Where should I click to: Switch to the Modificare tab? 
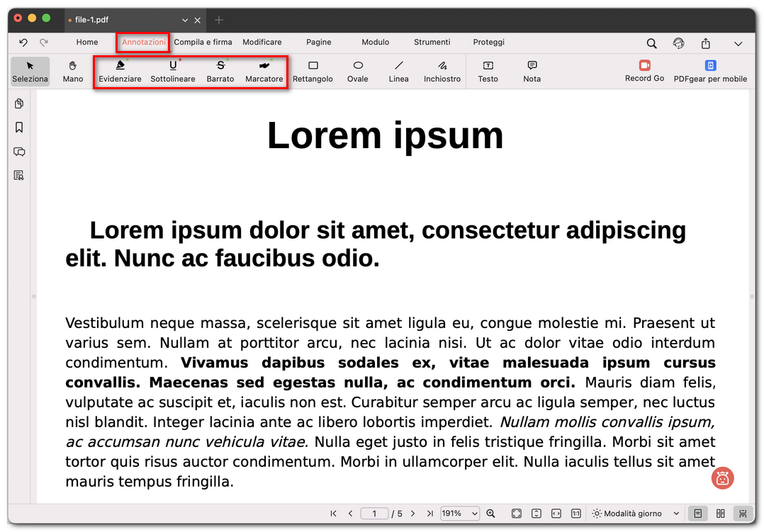coord(262,43)
